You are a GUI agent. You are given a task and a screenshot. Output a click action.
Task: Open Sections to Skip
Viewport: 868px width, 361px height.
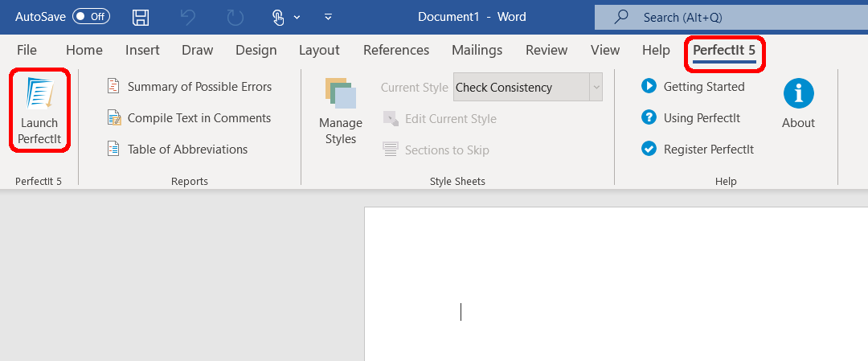click(x=436, y=150)
